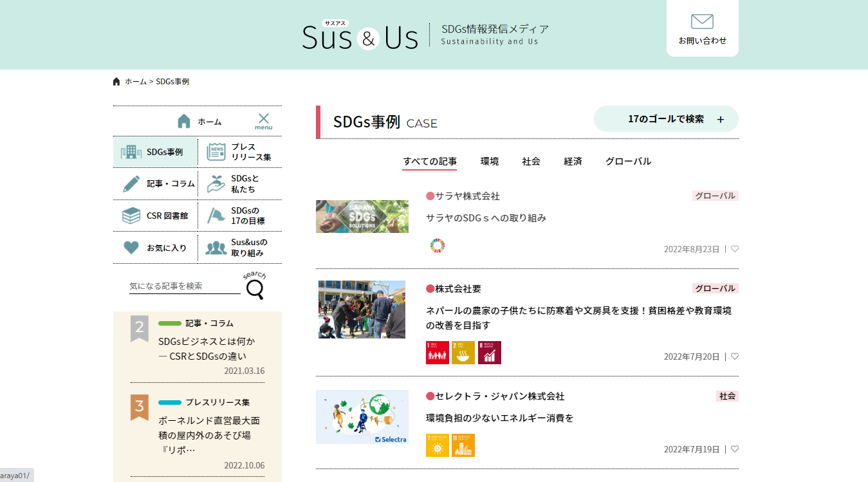Click the SDG goal 11 icon
The image size is (868, 482).
[463, 445]
